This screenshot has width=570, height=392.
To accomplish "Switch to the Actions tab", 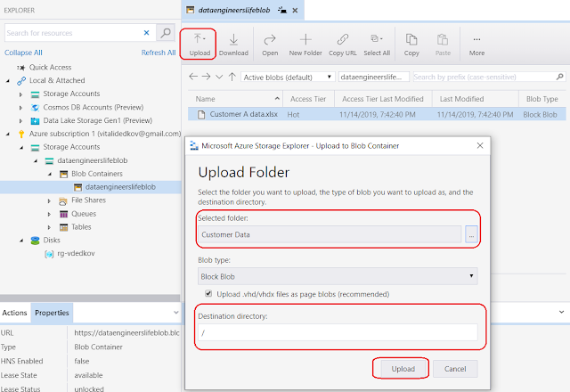I will tap(14, 313).
